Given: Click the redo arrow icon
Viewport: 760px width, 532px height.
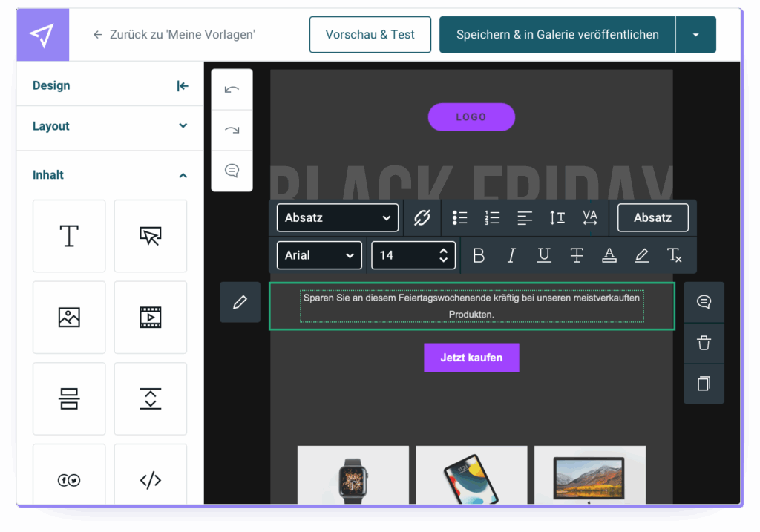Looking at the screenshot, I should (232, 130).
